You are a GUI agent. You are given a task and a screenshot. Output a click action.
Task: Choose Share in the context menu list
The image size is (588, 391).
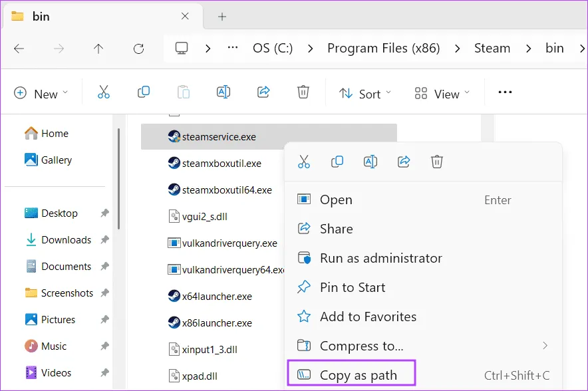point(423,229)
